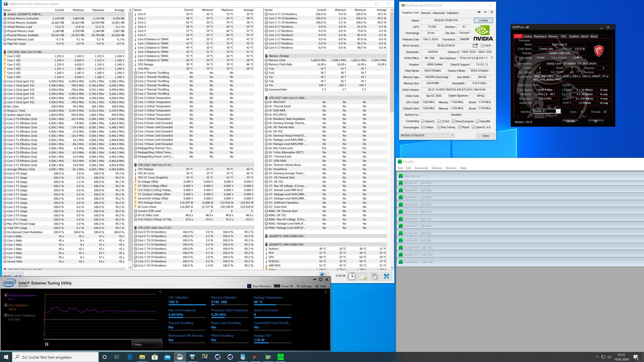Click HWiNFO logging start icon

tap(363, 276)
